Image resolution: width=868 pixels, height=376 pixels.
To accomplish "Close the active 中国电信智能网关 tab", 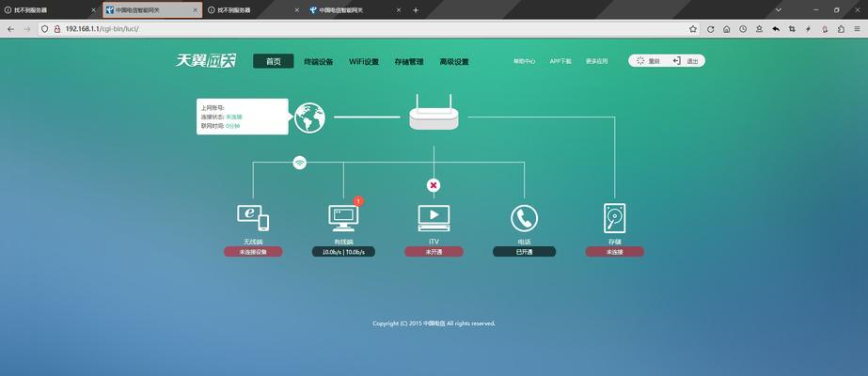I will tap(195, 10).
